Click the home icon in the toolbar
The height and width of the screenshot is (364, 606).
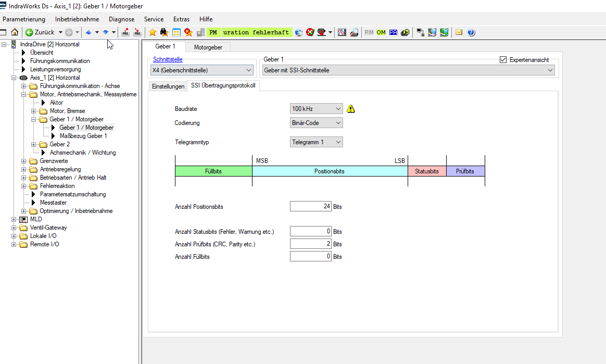click(x=15, y=32)
